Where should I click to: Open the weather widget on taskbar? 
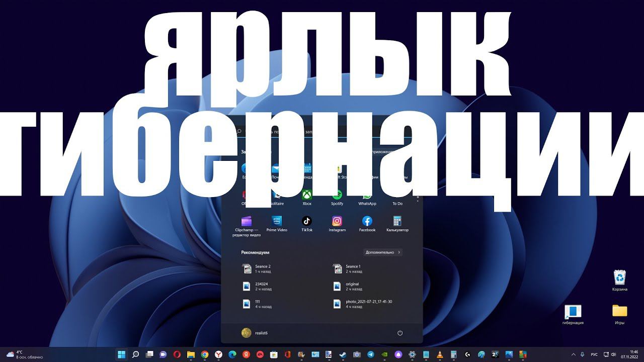click(x=25, y=354)
